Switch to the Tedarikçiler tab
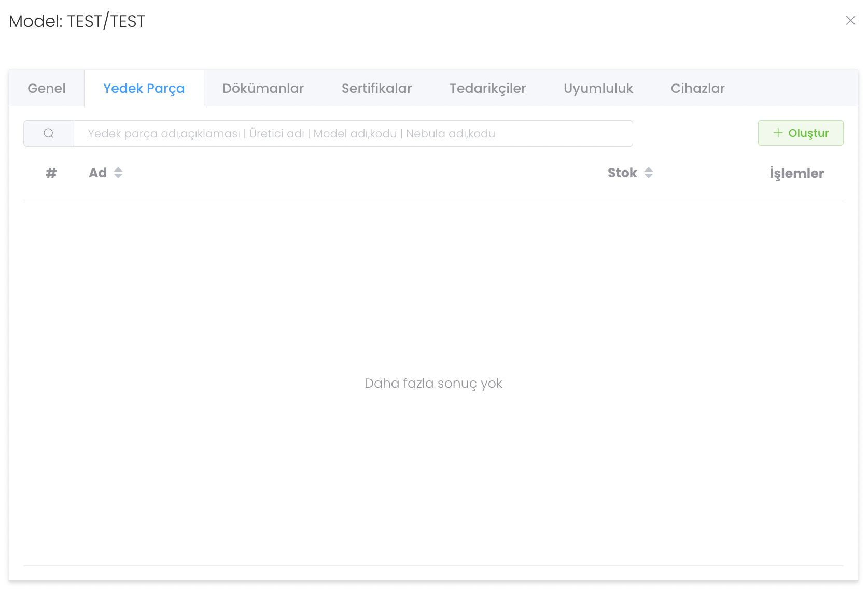 click(487, 88)
